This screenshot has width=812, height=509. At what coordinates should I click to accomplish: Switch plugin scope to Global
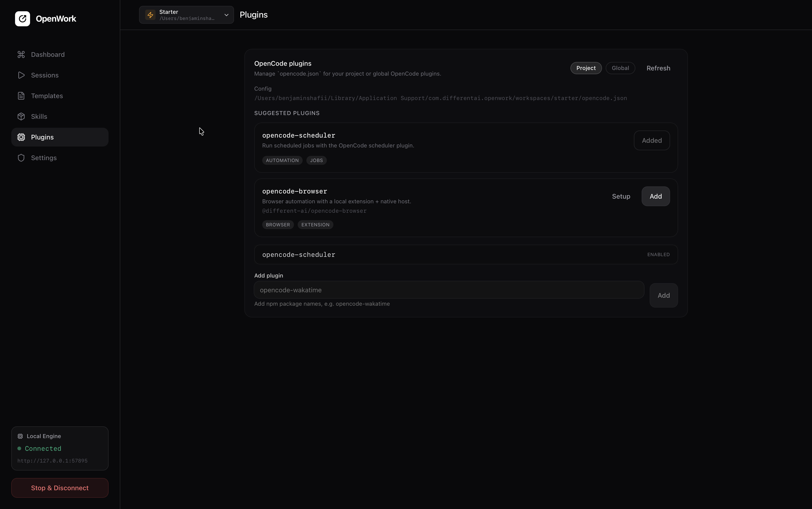click(x=620, y=68)
